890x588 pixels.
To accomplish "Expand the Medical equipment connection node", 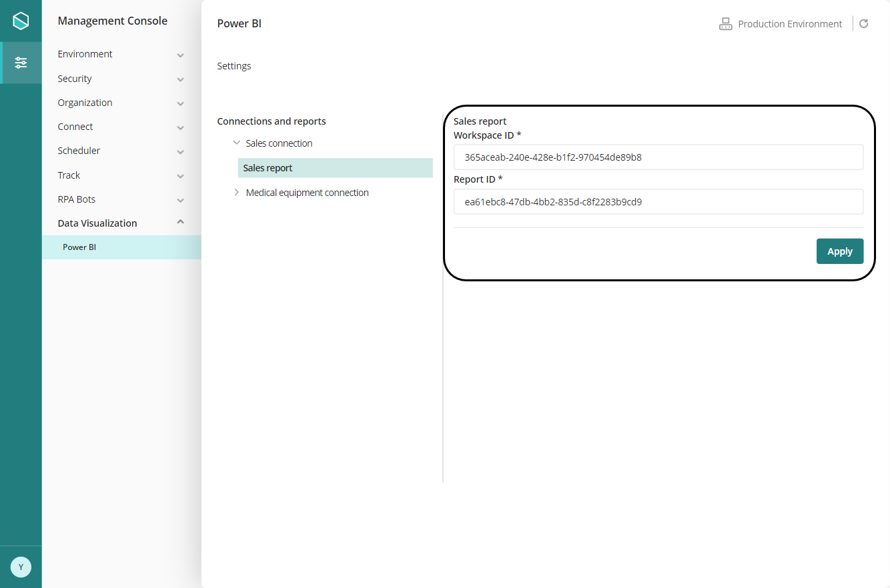I will pyautogui.click(x=236, y=192).
